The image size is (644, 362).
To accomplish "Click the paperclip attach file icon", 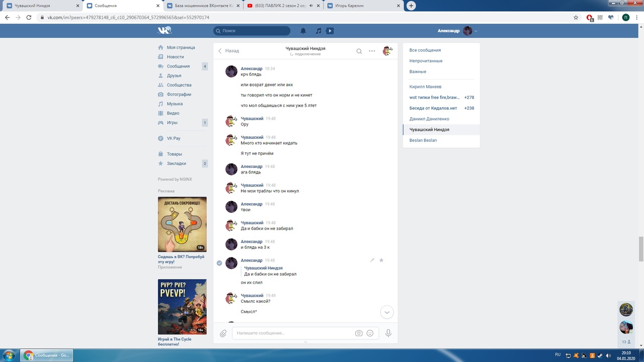I will [x=223, y=333].
